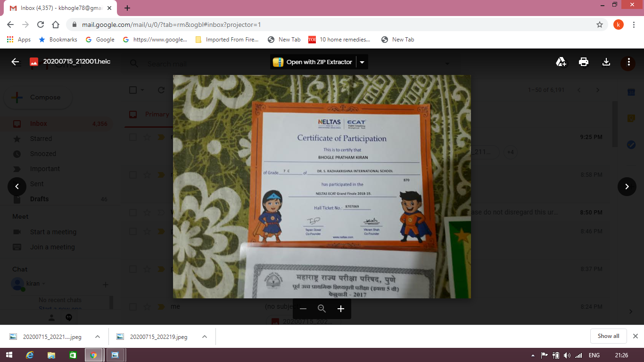Image resolution: width=644 pixels, height=362 pixels.
Task: Refresh the Gmail message list
Action: [161, 90]
